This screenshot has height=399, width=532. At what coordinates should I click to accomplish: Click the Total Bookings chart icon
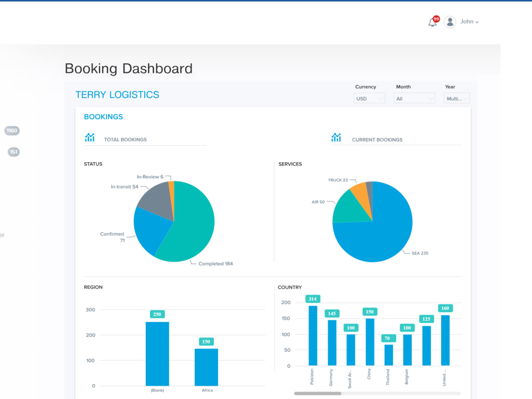[89, 136]
